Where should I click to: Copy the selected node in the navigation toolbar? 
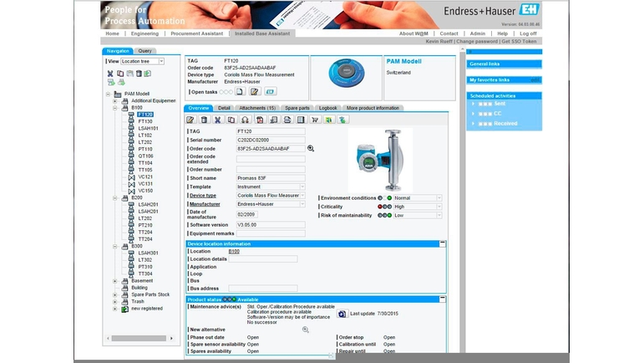120,74
